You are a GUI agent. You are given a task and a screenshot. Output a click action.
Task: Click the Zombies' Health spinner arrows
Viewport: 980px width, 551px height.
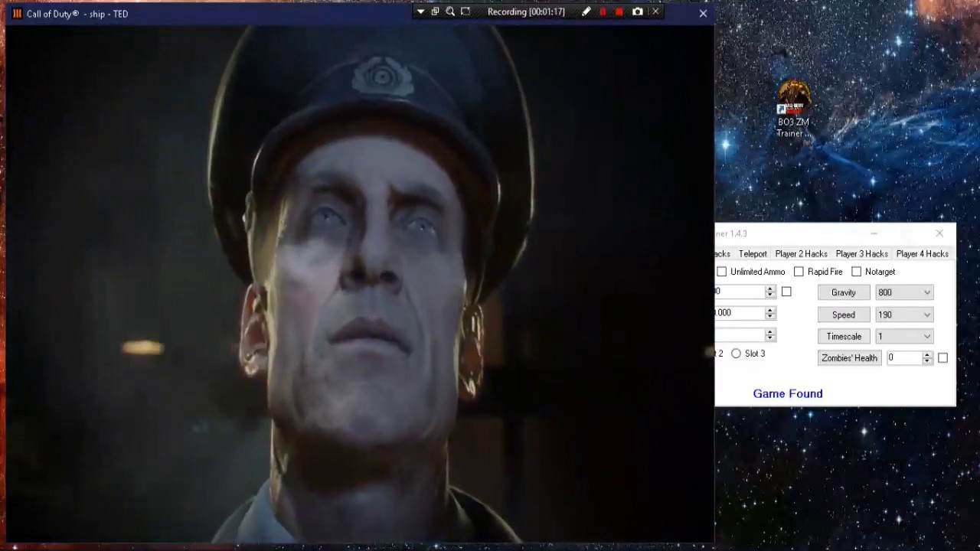click(x=926, y=357)
